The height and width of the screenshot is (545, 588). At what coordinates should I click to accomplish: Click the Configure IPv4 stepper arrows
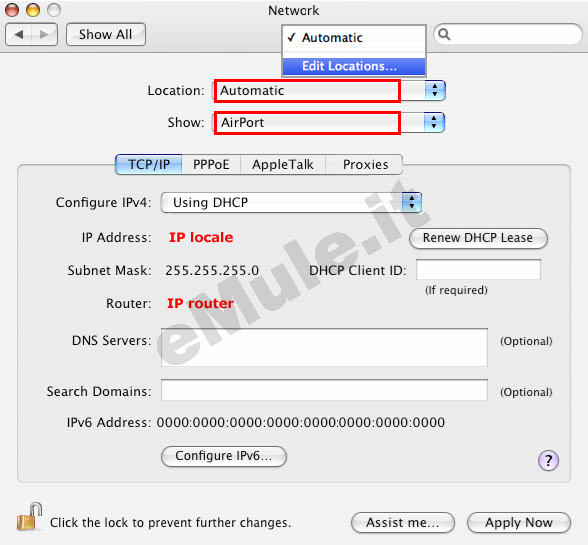[412, 203]
